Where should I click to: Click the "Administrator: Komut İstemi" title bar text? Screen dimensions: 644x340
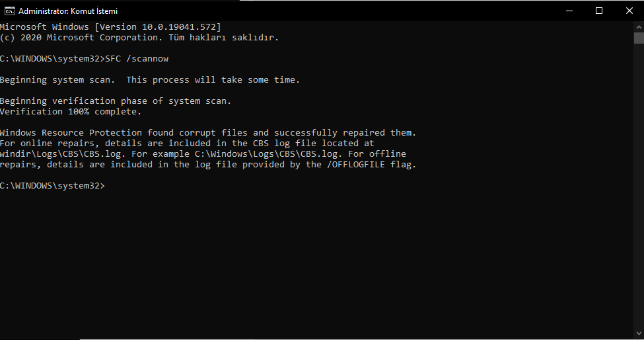point(68,11)
